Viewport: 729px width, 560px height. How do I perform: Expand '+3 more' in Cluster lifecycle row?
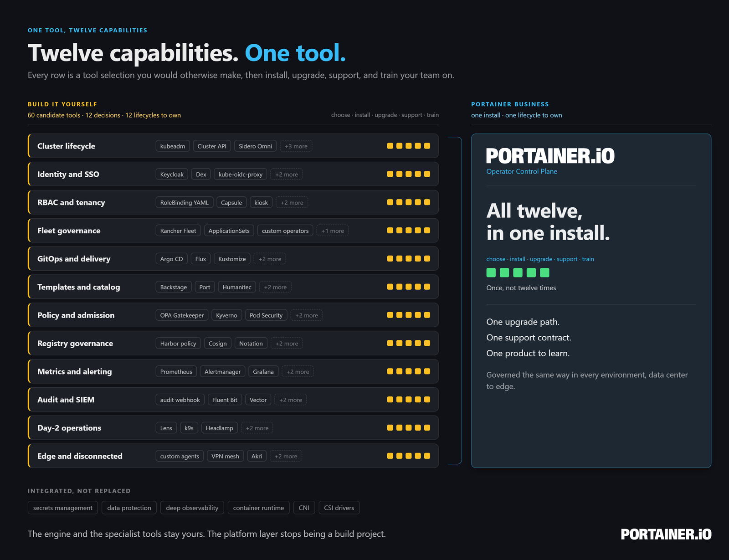(x=296, y=146)
